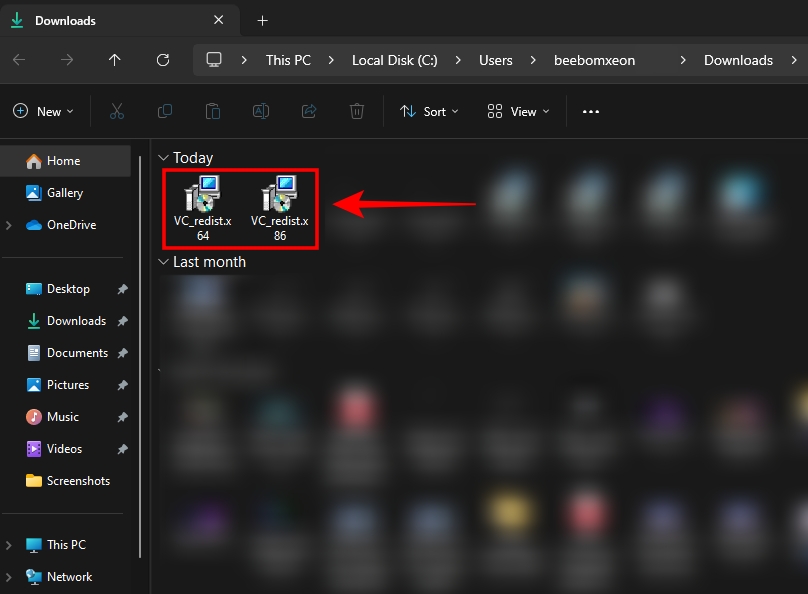Expand the Network tree node
Screen dimensions: 808x594
pyautogui.click(x=9, y=577)
